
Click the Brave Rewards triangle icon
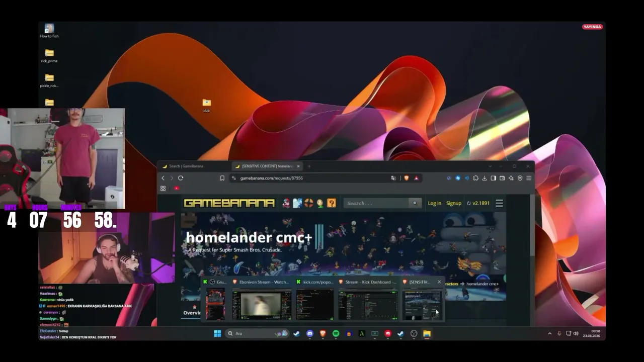417,178
